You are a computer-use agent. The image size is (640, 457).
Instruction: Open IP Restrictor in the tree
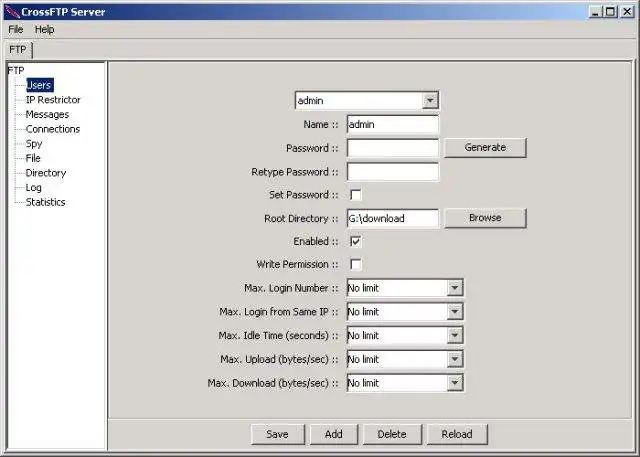pos(53,100)
